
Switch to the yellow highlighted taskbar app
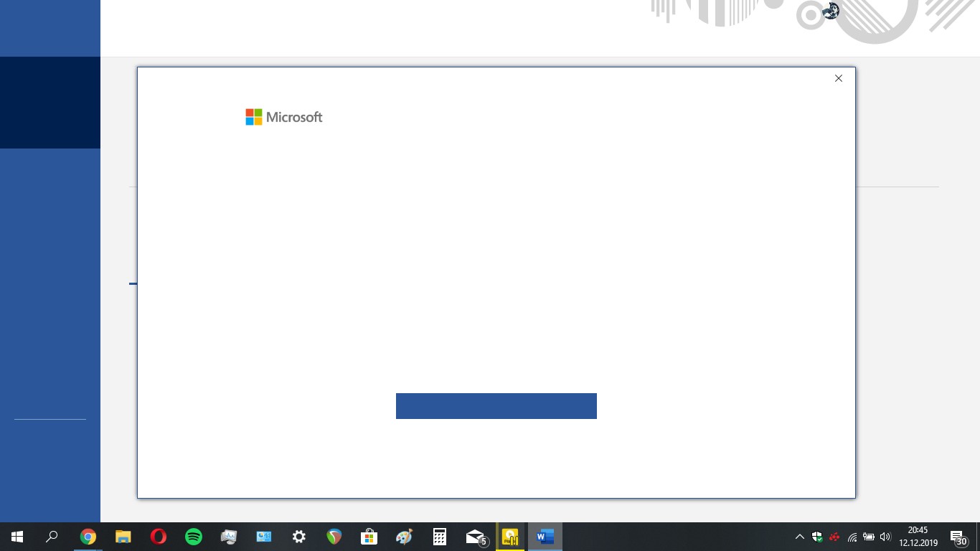click(x=510, y=537)
